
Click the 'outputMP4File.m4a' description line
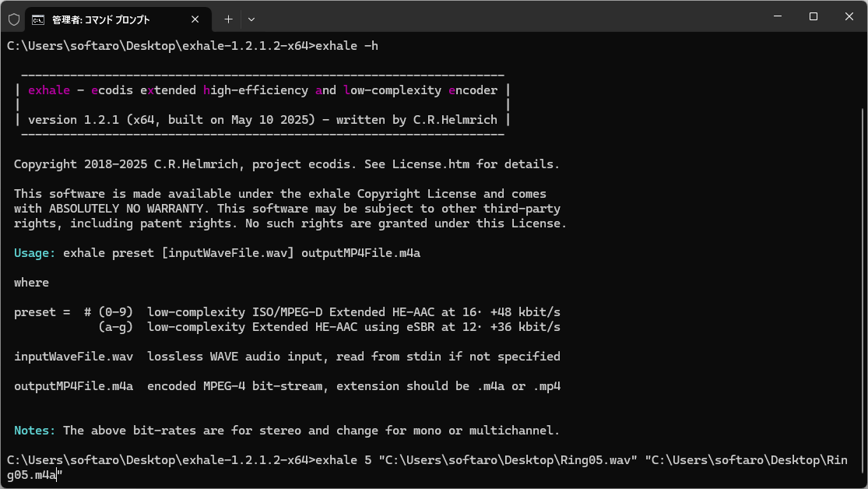coord(286,386)
